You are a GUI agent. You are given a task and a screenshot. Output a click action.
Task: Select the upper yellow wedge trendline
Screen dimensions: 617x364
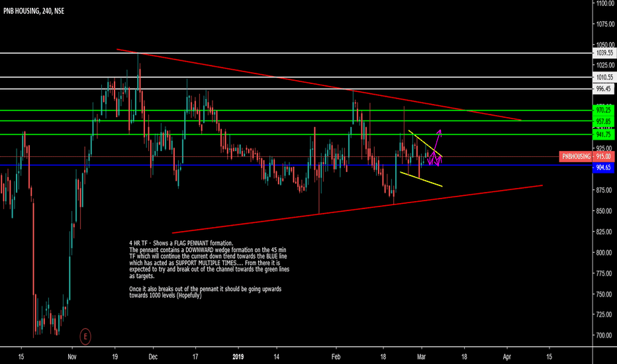click(426, 143)
